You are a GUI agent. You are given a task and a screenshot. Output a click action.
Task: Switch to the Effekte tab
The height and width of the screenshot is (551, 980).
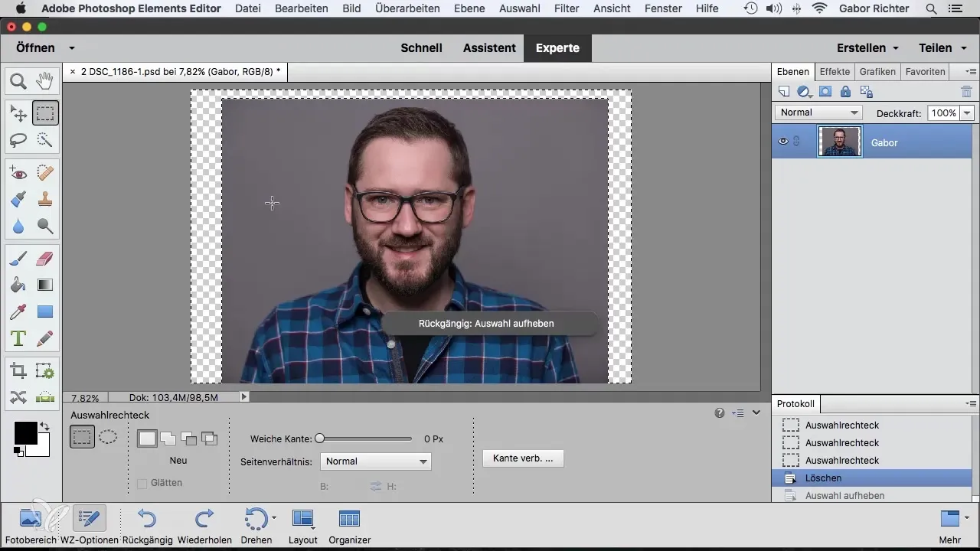(834, 72)
